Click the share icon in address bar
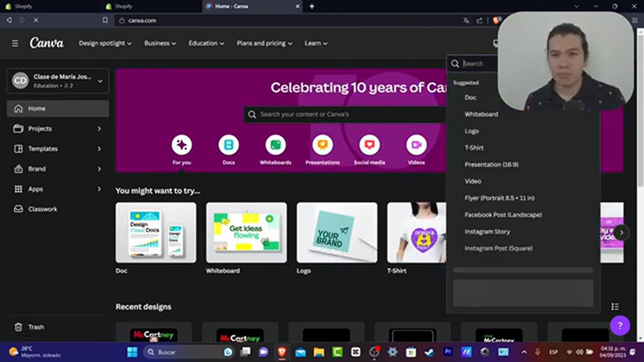The width and height of the screenshot is (644, 362). click(x=480, y=20)
